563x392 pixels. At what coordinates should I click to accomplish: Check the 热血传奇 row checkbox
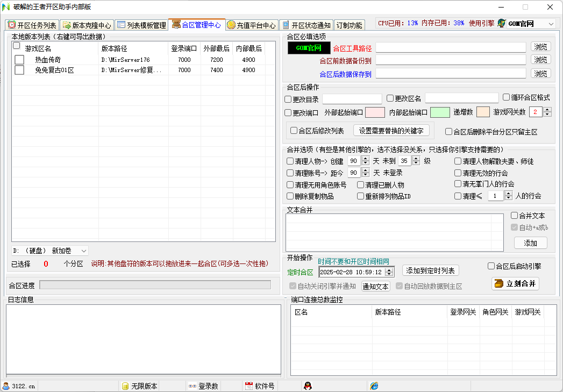[19, 60]
